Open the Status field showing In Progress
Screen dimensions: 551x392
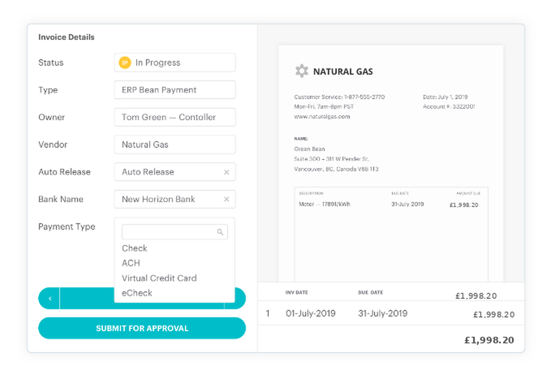coord(175,62)
